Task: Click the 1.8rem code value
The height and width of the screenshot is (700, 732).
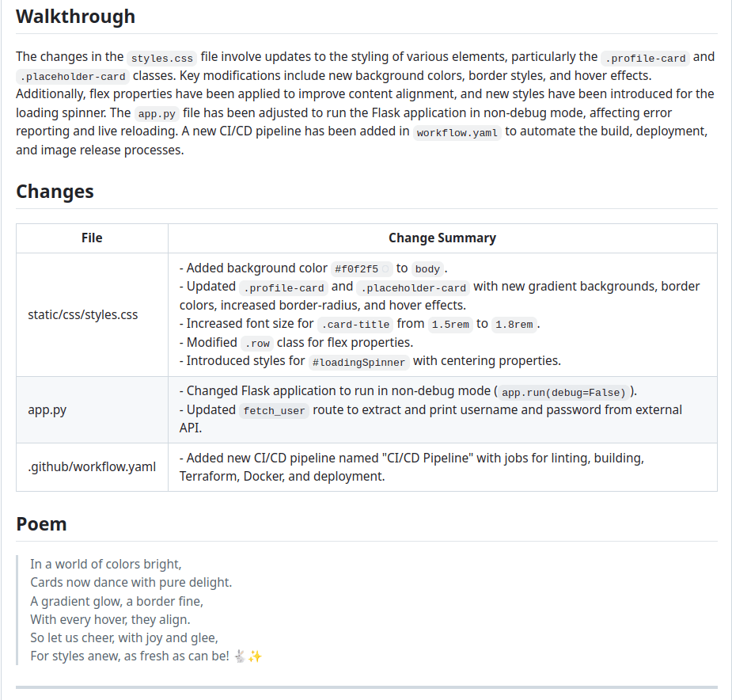Action: click(514, 324)
